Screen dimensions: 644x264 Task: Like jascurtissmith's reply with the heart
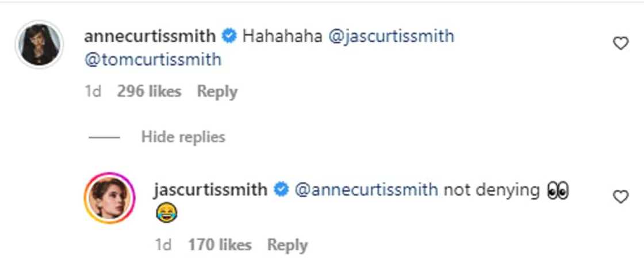coord(621,197)
